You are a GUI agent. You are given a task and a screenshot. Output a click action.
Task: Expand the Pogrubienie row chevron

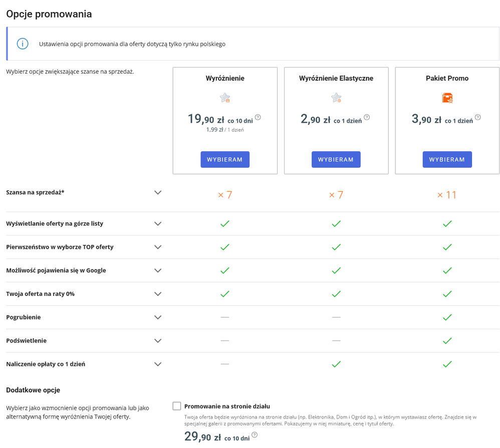(x=158, y=317)
